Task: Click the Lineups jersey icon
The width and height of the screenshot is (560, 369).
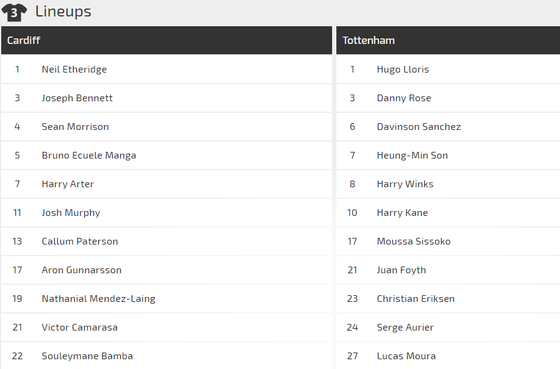Action: (x=14, y=13)
